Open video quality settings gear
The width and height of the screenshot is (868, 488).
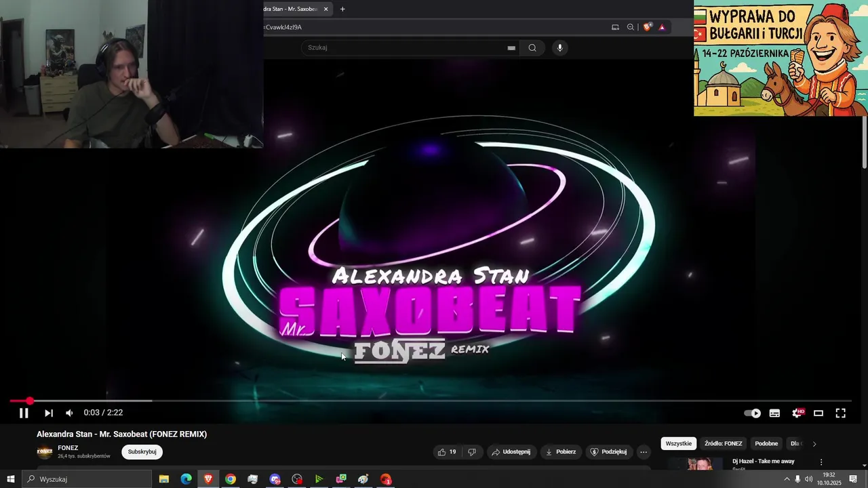(x=797, y=413)
